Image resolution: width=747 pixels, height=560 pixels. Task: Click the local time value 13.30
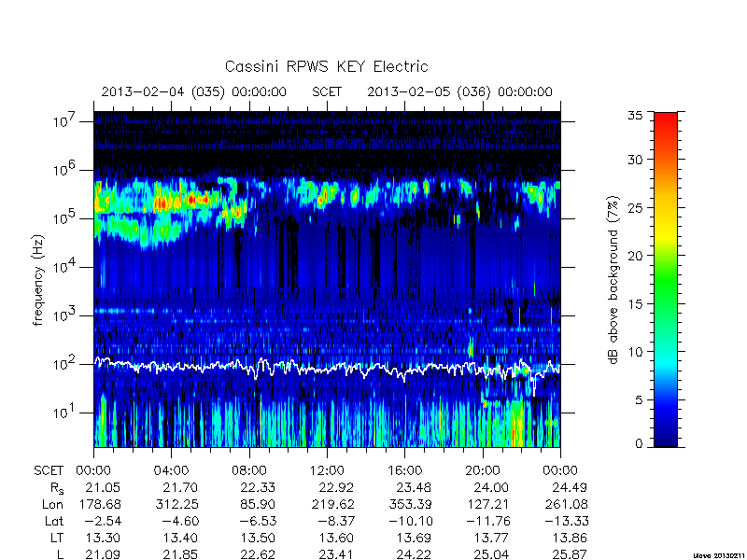[103, 539]
